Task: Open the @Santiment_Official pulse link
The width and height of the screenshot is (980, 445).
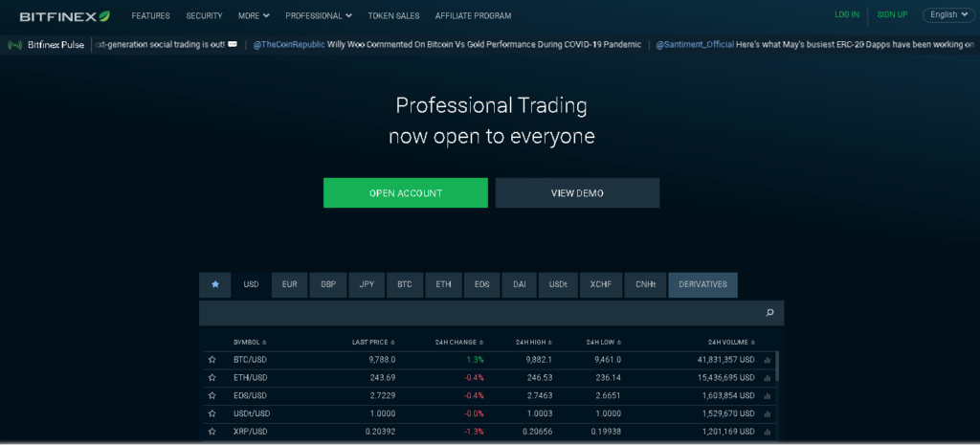Action: (695, 45)
